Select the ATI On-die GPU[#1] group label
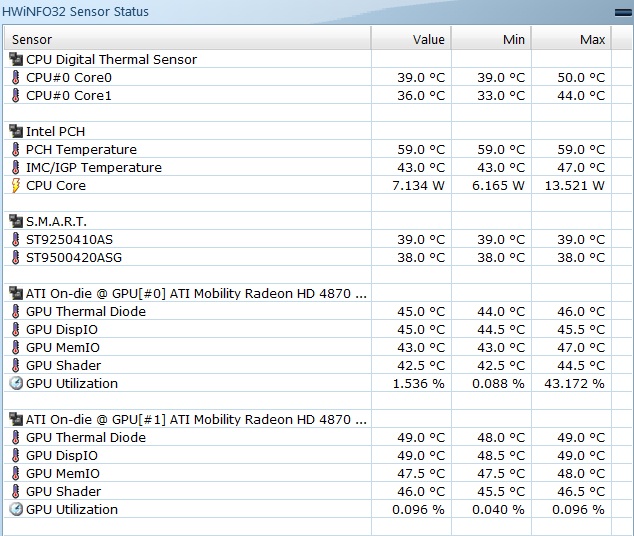 196,420
